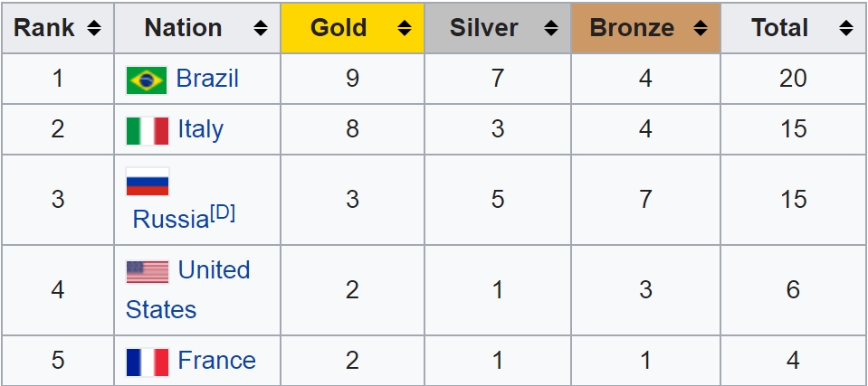The height and width of the screenshot is (386, 868).
Task: Click the France flag icon
Action: click(x=148, y=362)
